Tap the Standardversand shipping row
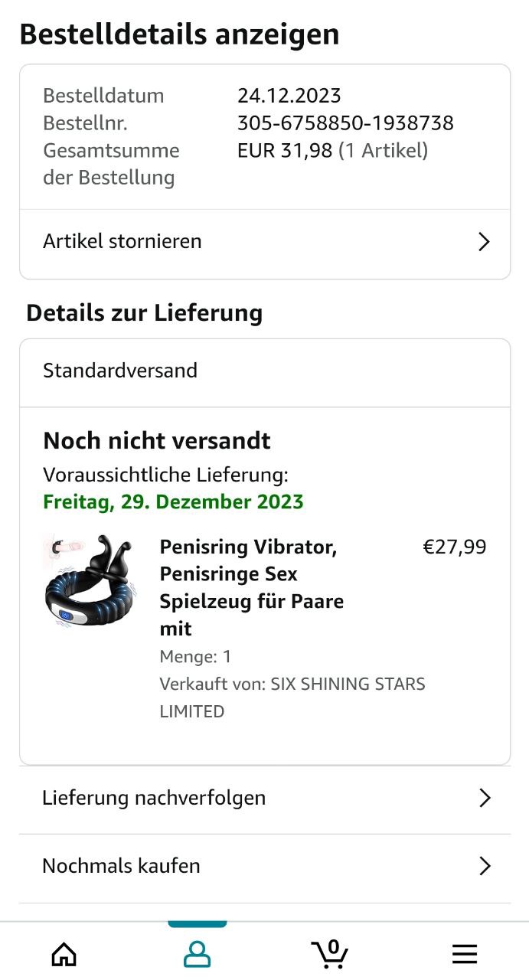Viewport: 529px width, 980px height. [120, 371]
